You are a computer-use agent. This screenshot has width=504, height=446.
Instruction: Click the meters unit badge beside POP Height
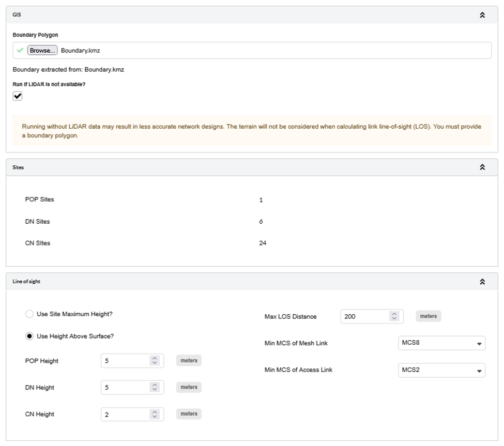(189, 361)
